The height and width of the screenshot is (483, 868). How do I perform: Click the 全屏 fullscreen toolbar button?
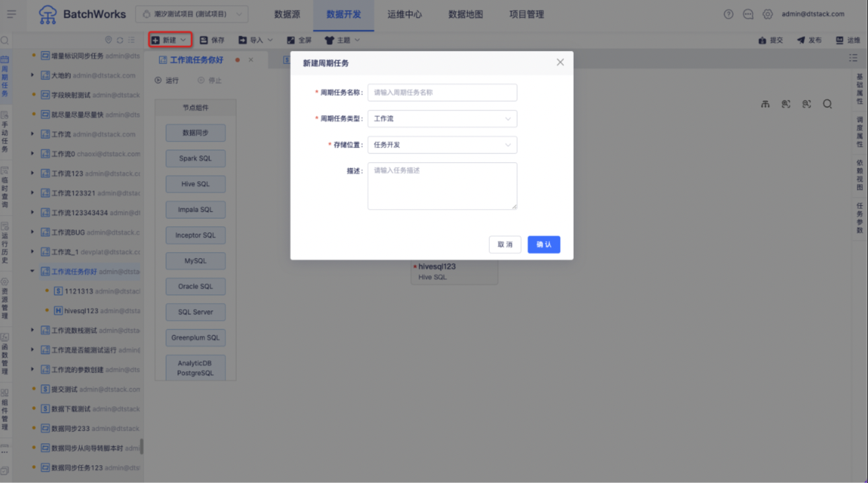click(299, 40)
